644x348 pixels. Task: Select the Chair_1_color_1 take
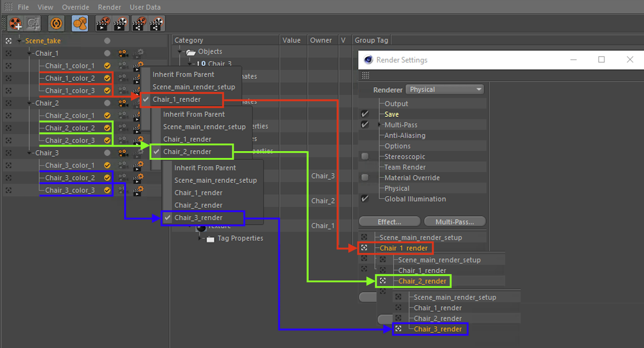pyautogui.click(x=70, y=66)
